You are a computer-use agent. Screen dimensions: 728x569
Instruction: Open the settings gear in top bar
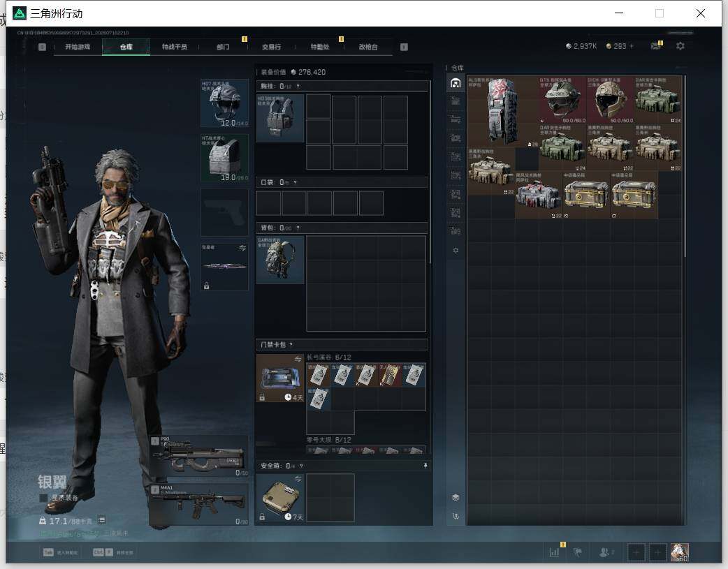(680, 46)
